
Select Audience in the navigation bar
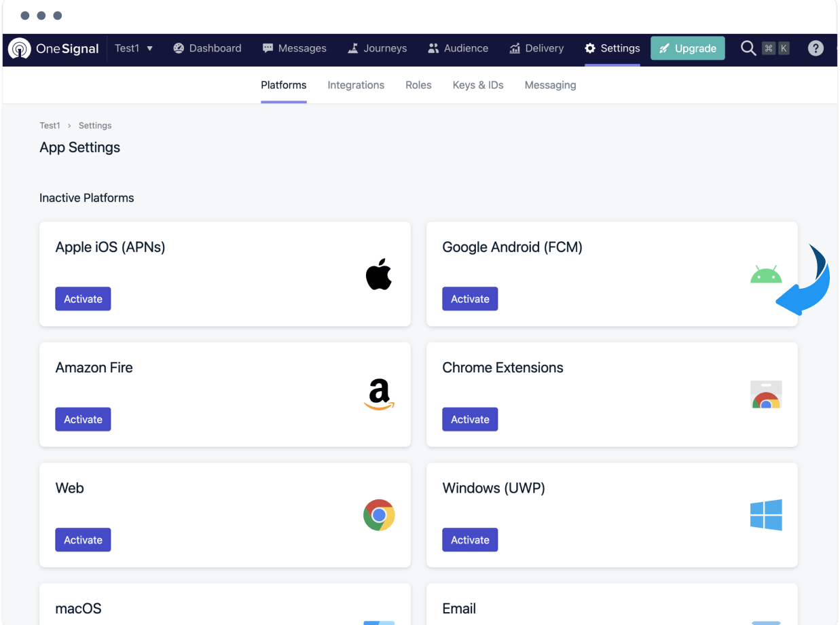458,48
